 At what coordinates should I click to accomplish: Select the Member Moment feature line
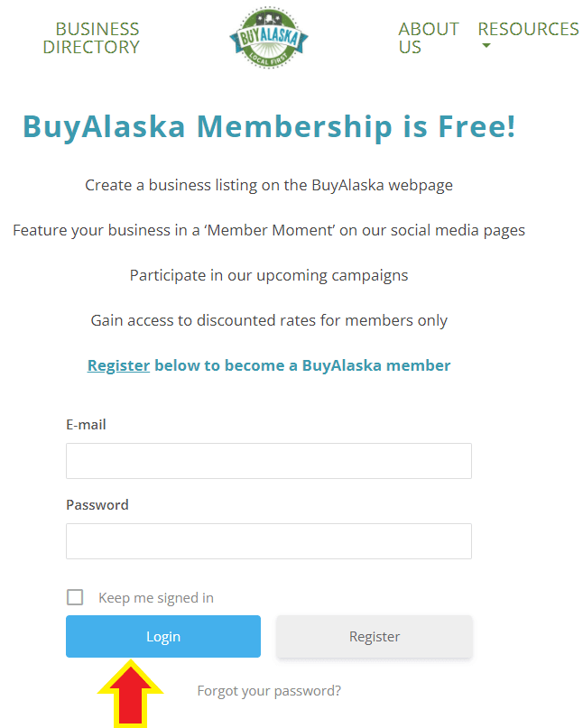269,230
